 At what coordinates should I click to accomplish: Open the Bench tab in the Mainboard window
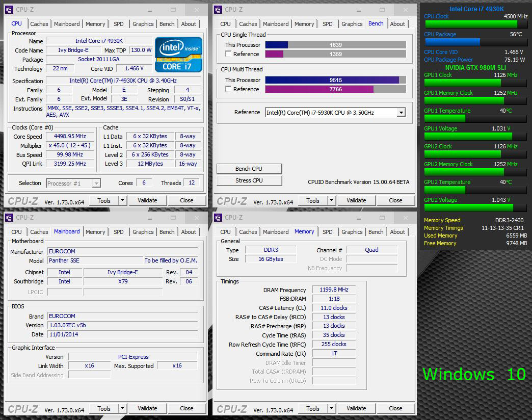pyautogui.click(x=167, y=232)
